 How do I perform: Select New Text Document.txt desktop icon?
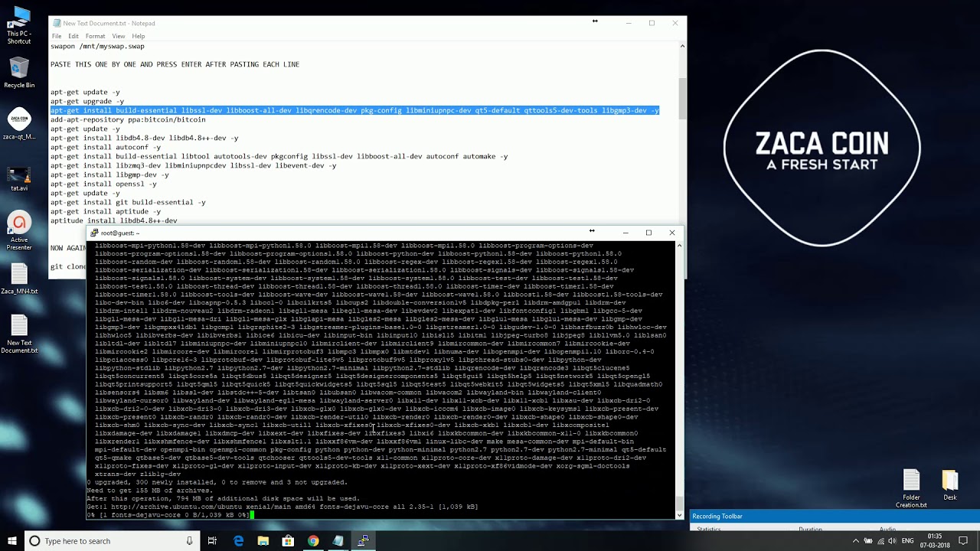click(19, 334)
